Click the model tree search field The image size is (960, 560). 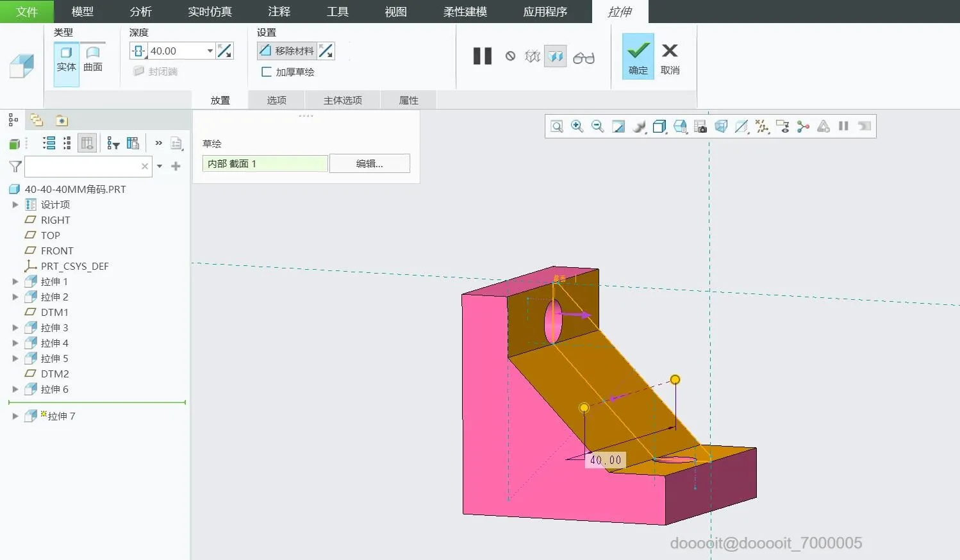(82, 167)
